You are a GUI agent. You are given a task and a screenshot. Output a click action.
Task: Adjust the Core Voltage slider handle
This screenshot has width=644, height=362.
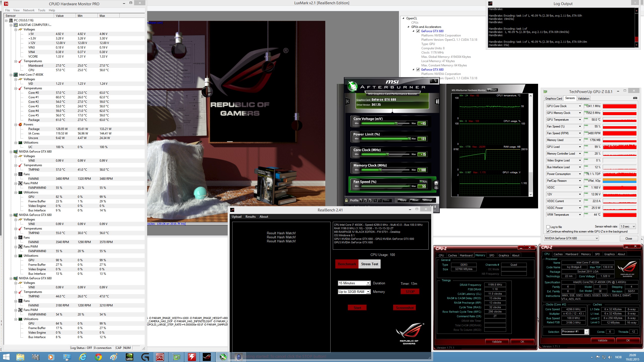point(396,123)
